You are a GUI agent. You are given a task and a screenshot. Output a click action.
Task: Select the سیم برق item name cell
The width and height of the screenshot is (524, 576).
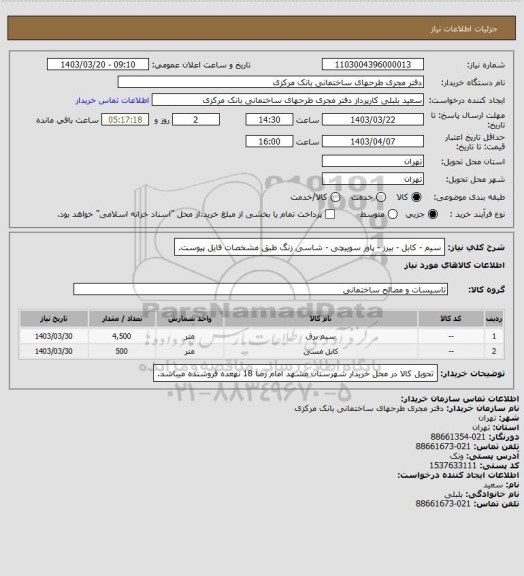pyautogui.click(x=320, y=336)
